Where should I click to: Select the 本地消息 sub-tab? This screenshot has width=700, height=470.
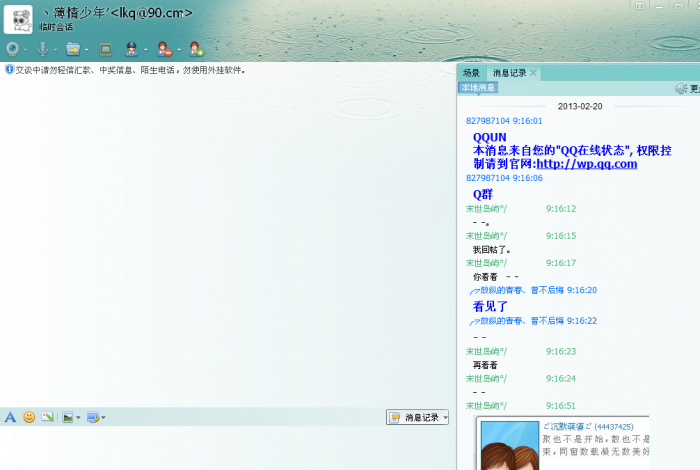pyautogui.click(x=478, y=87)
